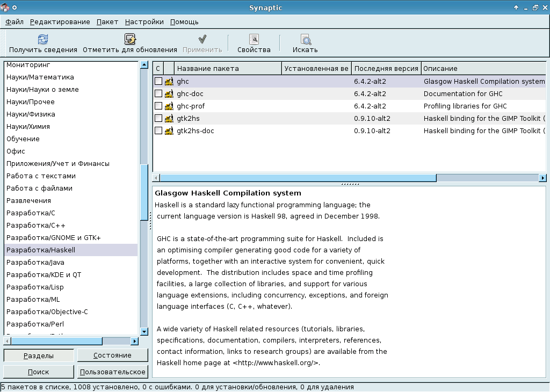Screen dimensions: 550x392
Task: Open package Properties from the toolbar
Action: (254, 39)
